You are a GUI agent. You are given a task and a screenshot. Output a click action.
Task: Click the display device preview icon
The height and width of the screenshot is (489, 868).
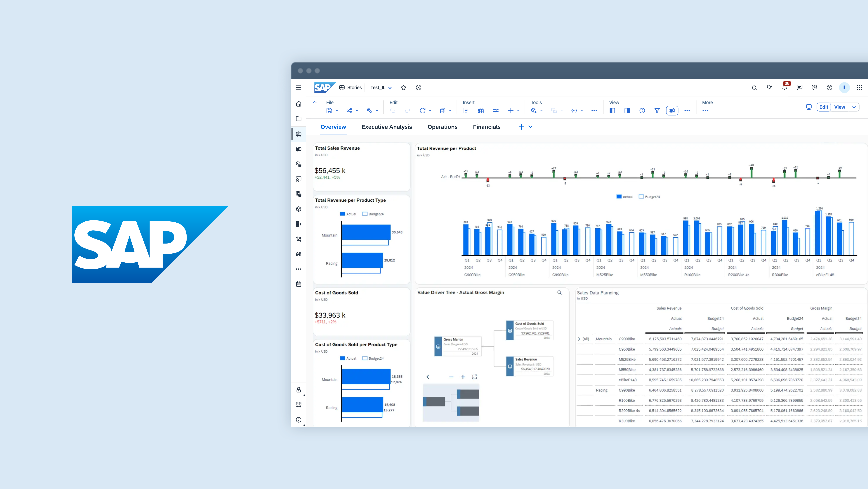pyautogui.click(x=809, y=107)
